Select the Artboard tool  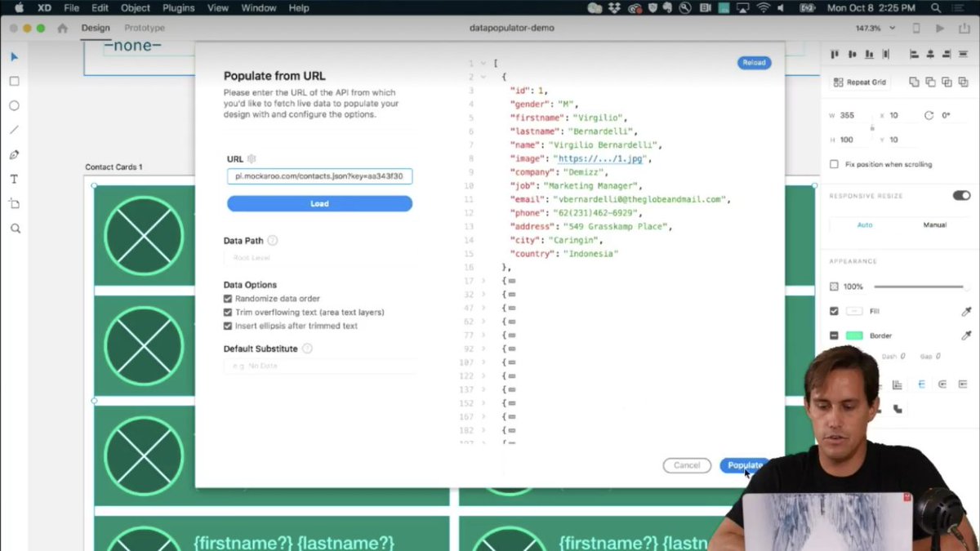coord(15,203)
